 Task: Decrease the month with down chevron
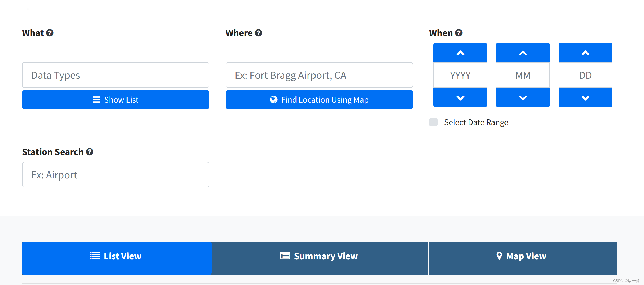[523, 98]
